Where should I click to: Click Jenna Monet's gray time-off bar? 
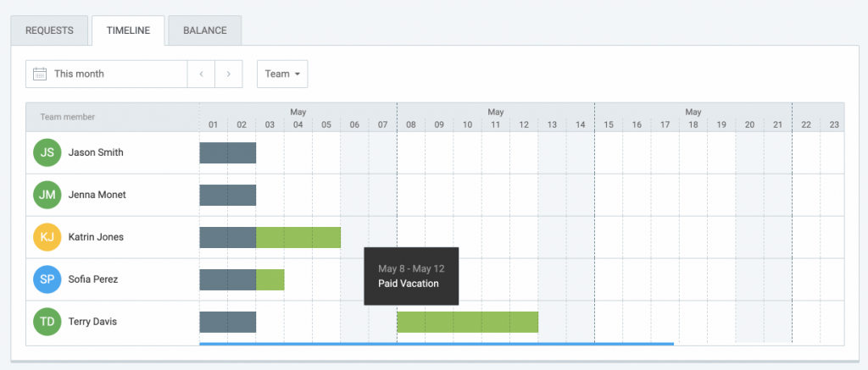pyautogui.click(x=227, y=196)
